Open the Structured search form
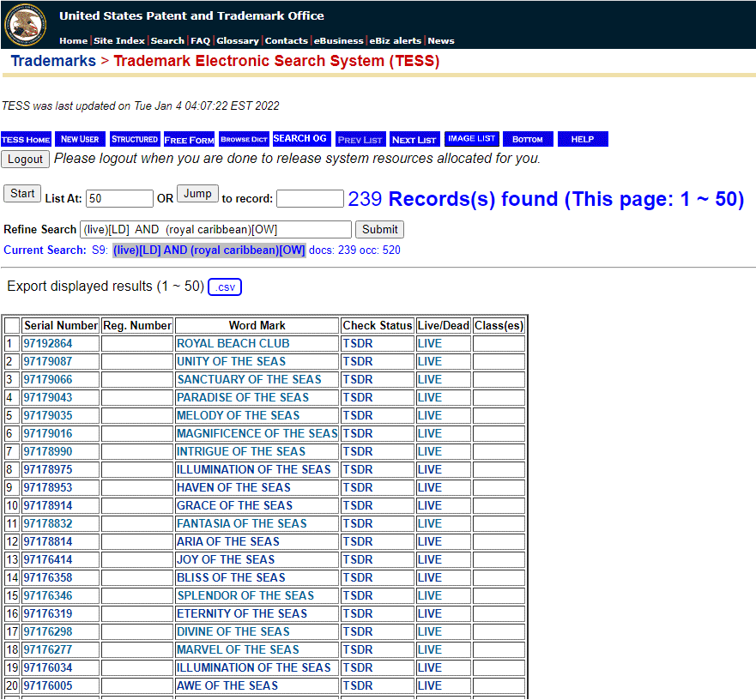756x700 pixels. pos(135,139)
